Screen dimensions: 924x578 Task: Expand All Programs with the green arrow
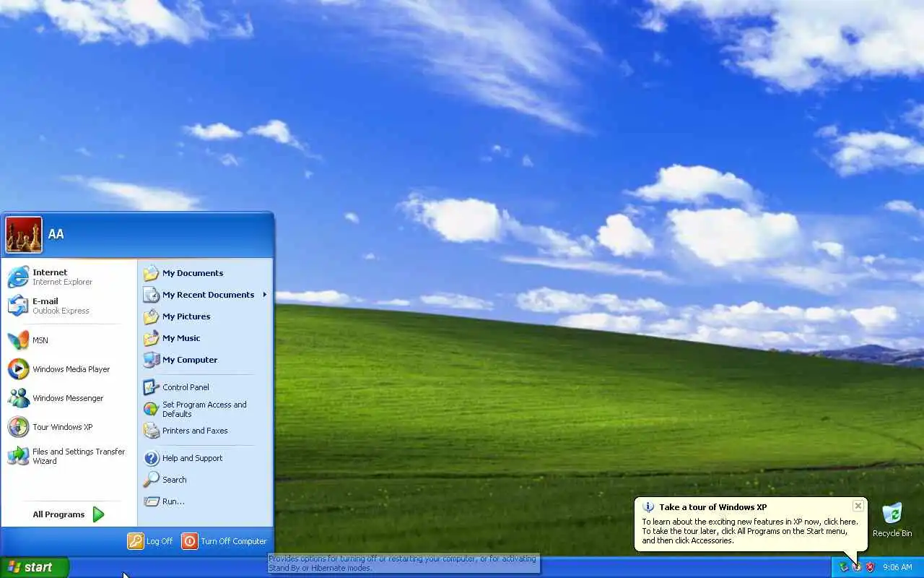pos(69,514)
